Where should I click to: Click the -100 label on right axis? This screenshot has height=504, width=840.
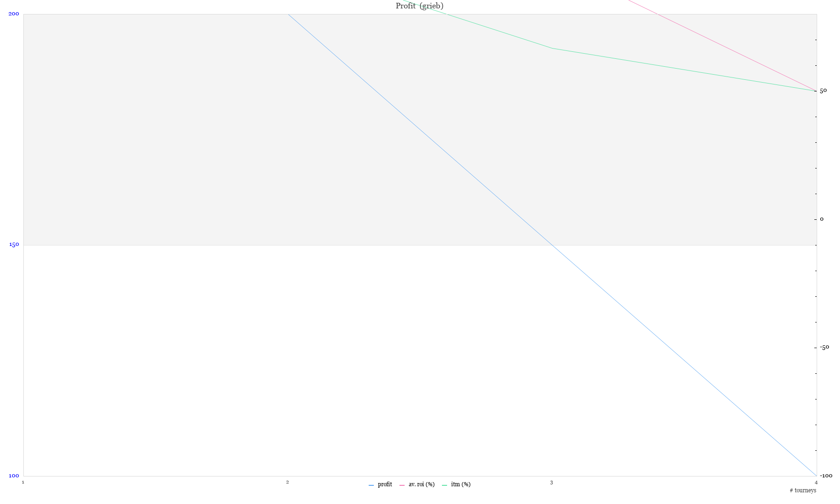[826, 476]
